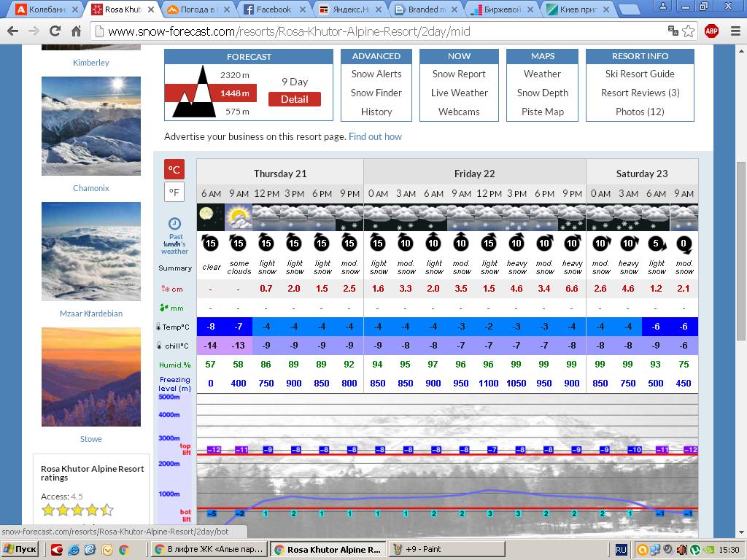This screenshot has width=747, height=560.
Task: Click the browser Back arrow
Action: (13, 31)
